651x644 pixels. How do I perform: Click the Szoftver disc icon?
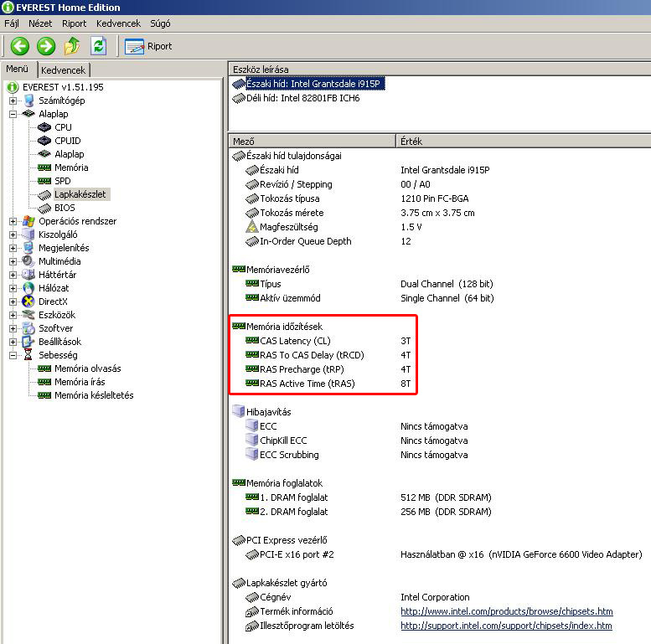[x=28, y=328]
